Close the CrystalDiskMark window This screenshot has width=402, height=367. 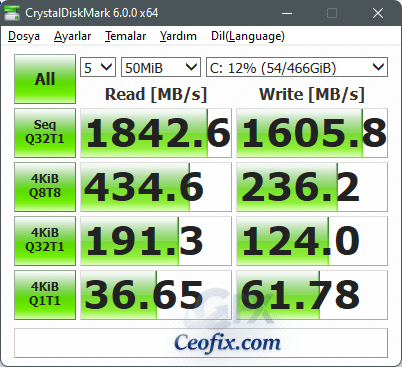point(378,13)
